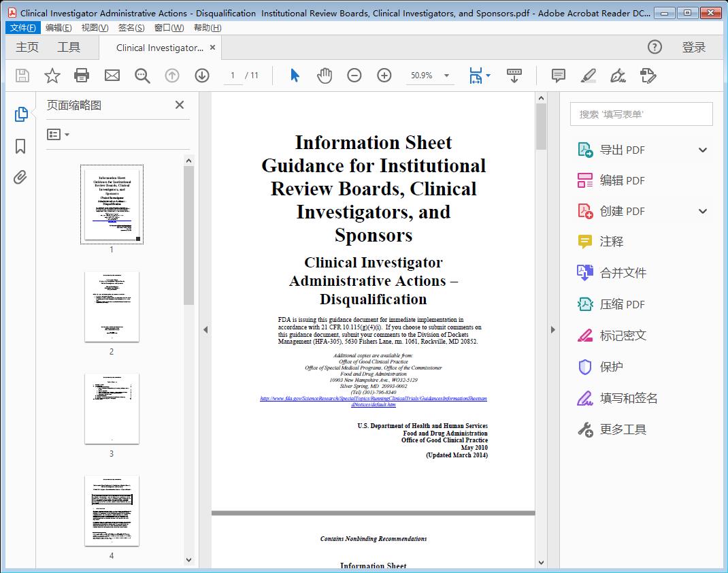This screenshot has width=728, height=573.
Task: Open the Attachments panel via paperclip icon
Action: [x=20, y=177]
